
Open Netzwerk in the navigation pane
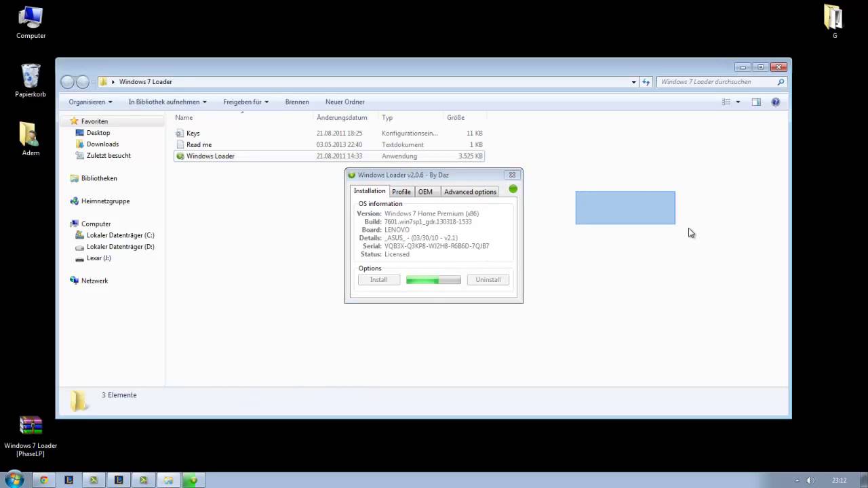[x=94, y=281]
